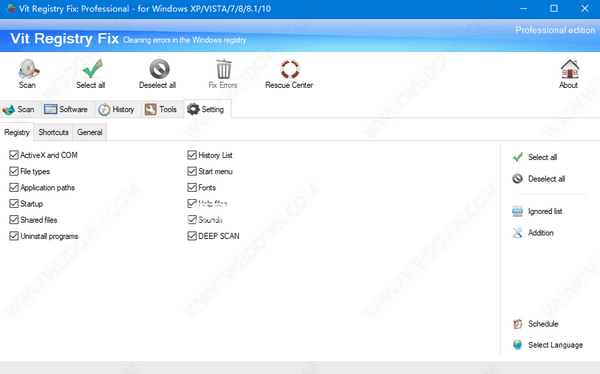The image size is (600, 374).
Task: Minimize the Vit Registry Fix window
Action: click(x=524, y=8)
